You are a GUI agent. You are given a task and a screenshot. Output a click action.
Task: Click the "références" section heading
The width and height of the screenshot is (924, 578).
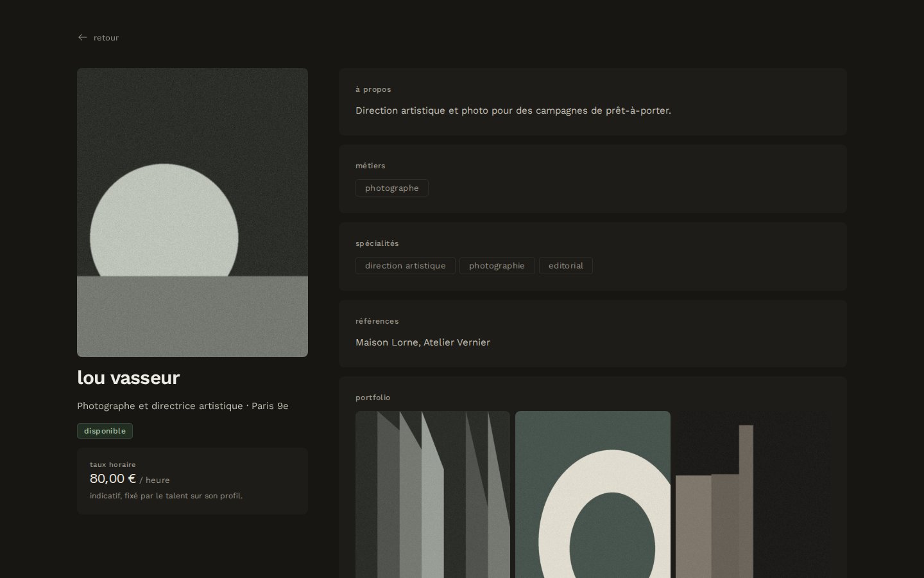pos(377,321)
